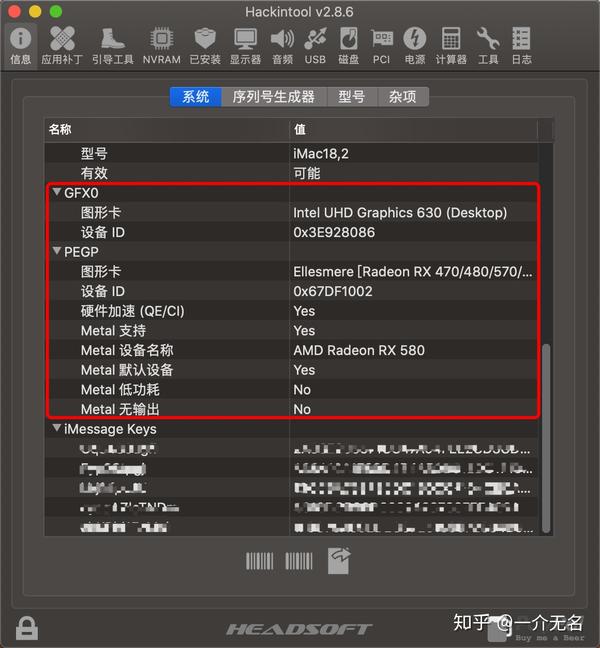Open the 工具 tools section

coord(488,45)
